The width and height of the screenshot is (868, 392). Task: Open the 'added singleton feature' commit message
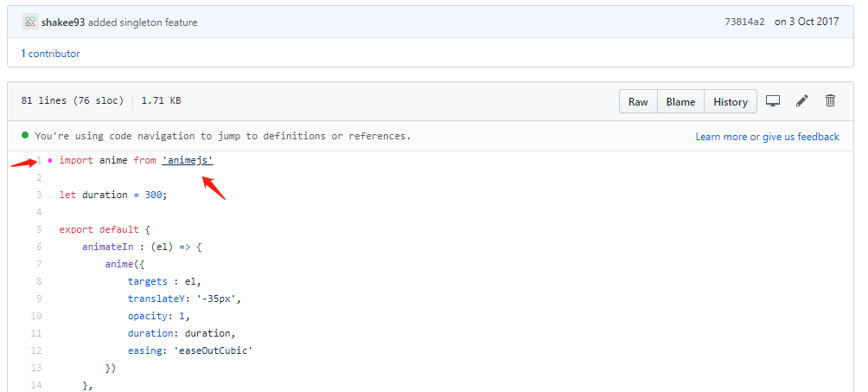coord(143,22)
